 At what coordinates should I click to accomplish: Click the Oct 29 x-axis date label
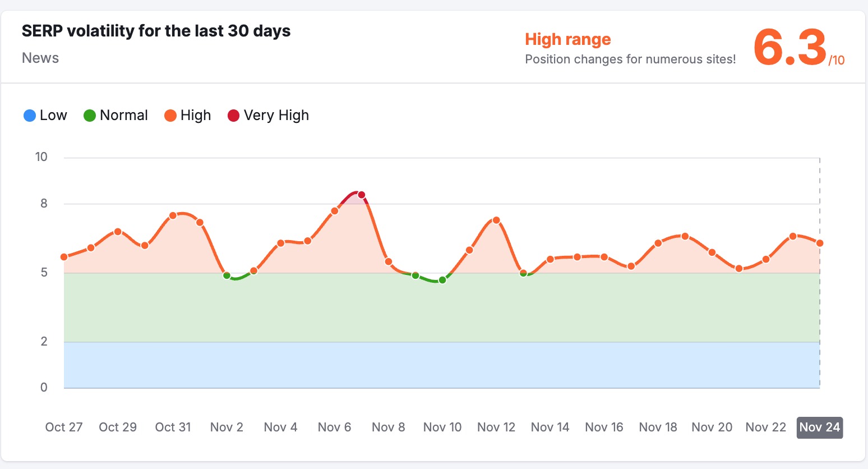(x=118, y=427)
